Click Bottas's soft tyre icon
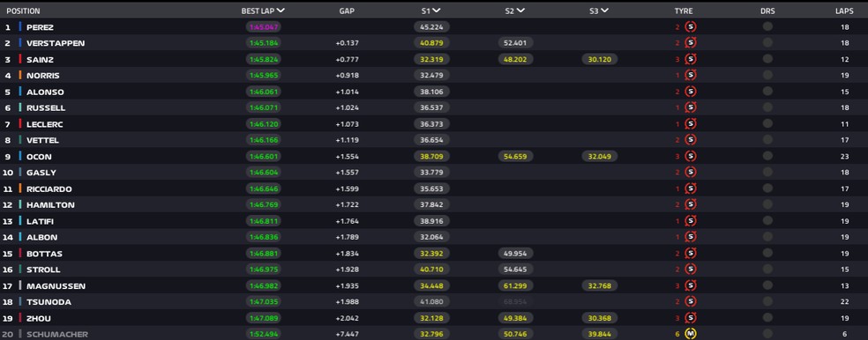This screenshot has height=340, width=868. 691,254
